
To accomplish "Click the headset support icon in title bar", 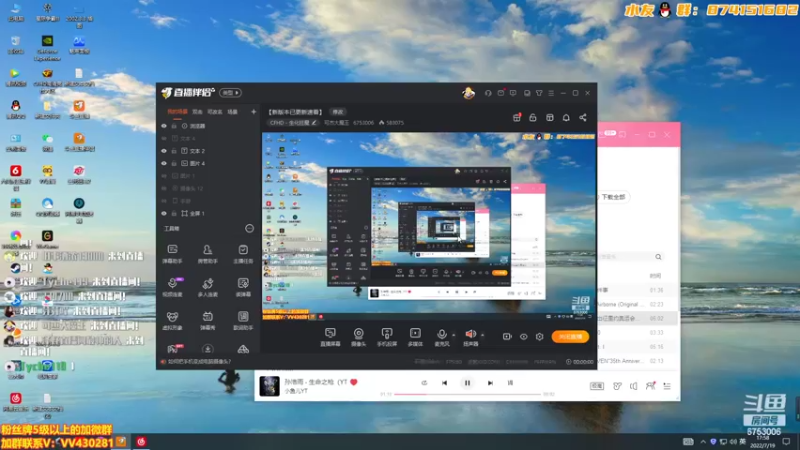I will coord(488,93).
